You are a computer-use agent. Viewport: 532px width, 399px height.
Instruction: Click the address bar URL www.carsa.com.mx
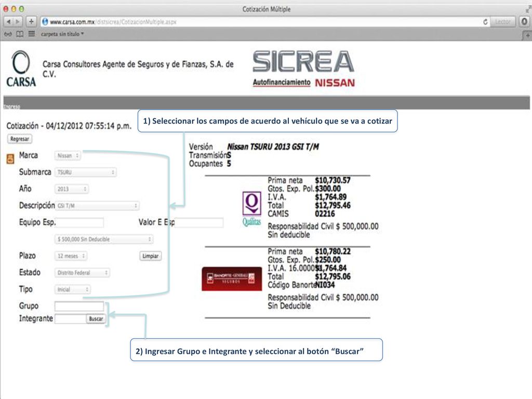point(72,22)
